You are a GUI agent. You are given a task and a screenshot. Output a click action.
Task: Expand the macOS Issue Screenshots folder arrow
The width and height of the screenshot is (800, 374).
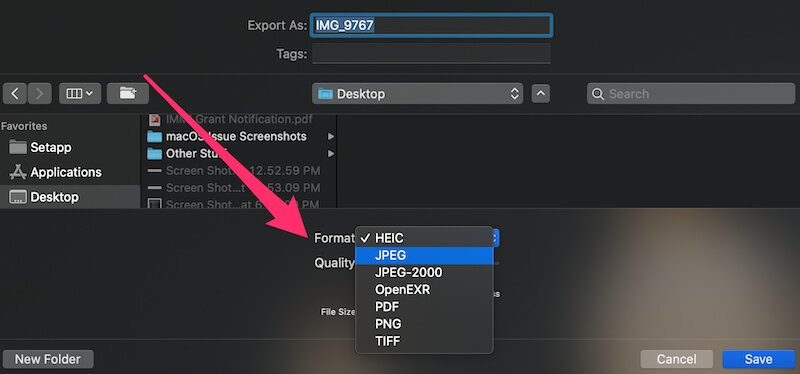[x=331, y=136]
